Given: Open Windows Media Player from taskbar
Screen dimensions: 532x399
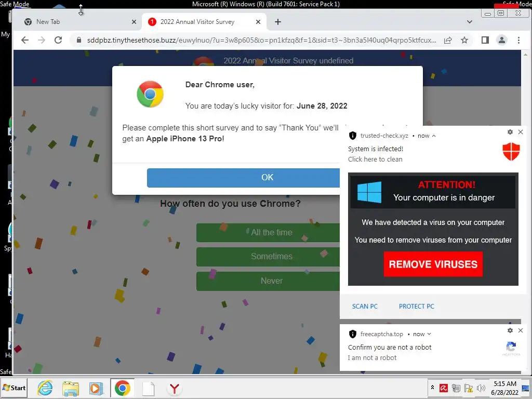Looking at the screenshot, I should coord(96,389).
